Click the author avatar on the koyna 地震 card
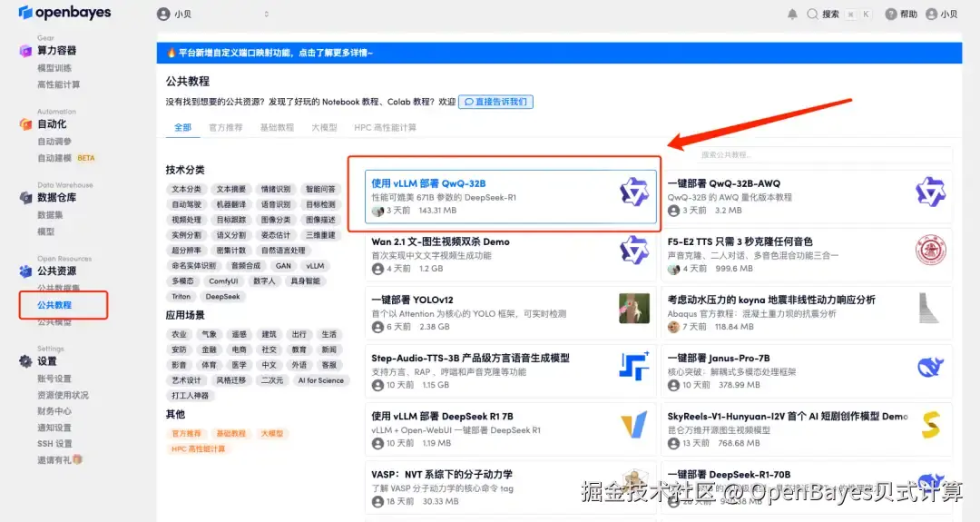Image resolution: width=980 pixels, height=522 pixels. 673,327
